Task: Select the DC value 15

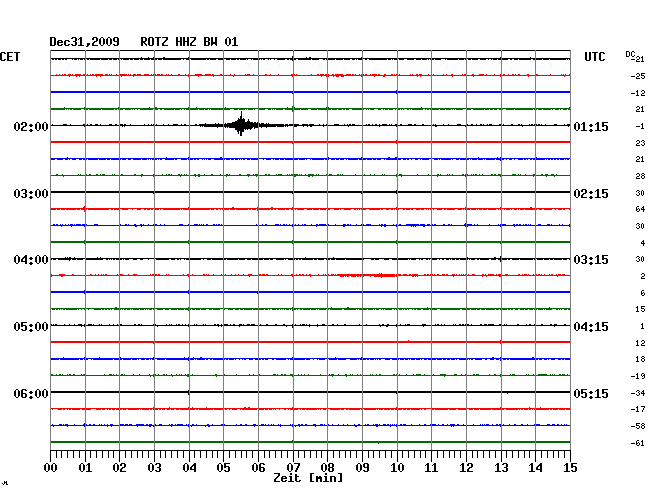Action: click(x=640, y=309)
